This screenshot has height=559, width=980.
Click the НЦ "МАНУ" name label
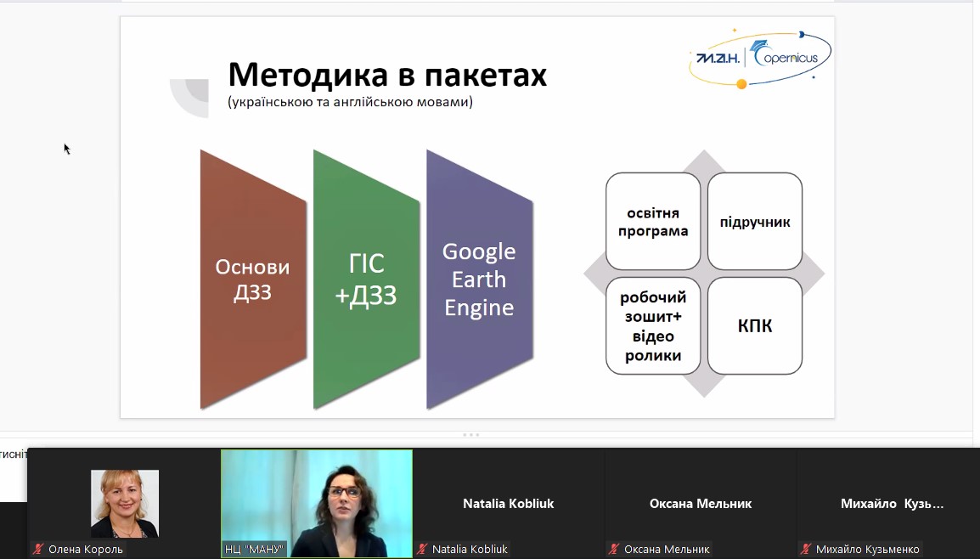point(254,549)
